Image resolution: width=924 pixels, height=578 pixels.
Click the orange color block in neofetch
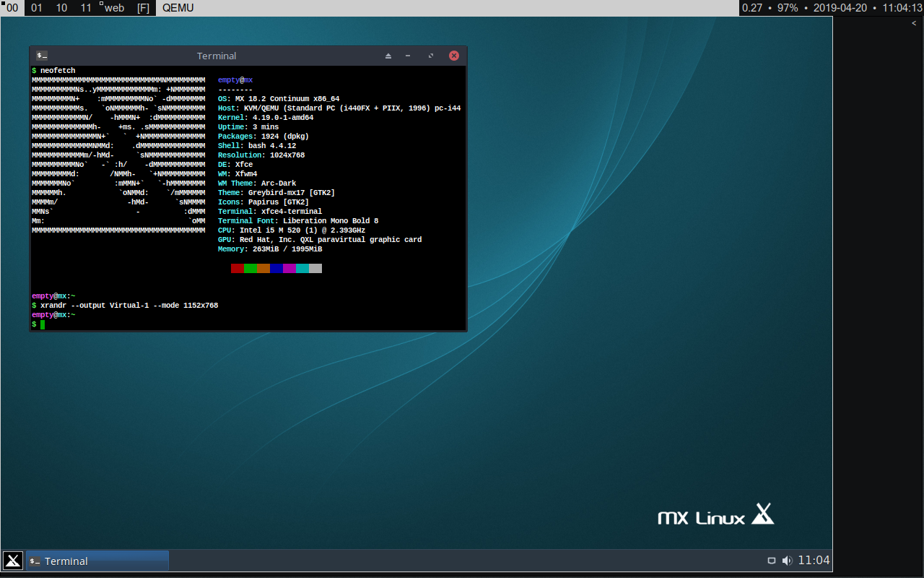point(263,268)
